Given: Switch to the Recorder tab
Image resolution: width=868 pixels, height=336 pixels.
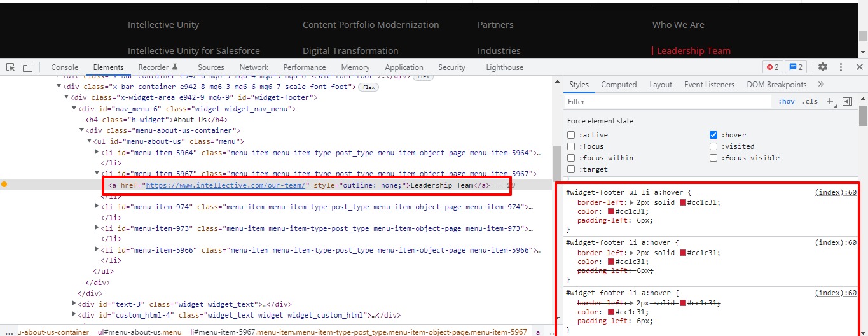Looking at the screenshot, I should click(158, 67).
